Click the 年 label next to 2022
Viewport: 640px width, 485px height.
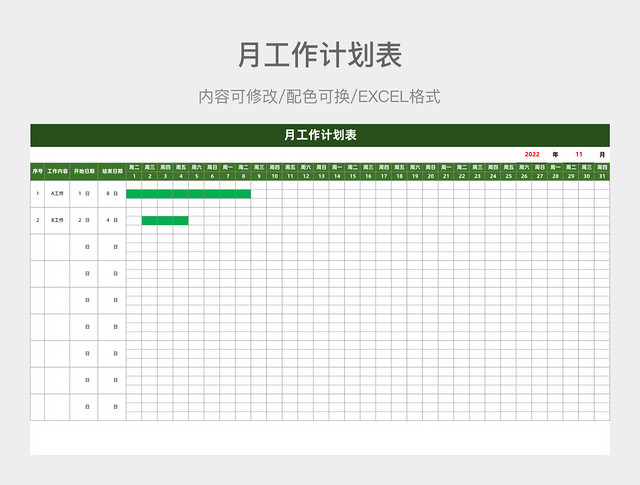click(555, 154)
